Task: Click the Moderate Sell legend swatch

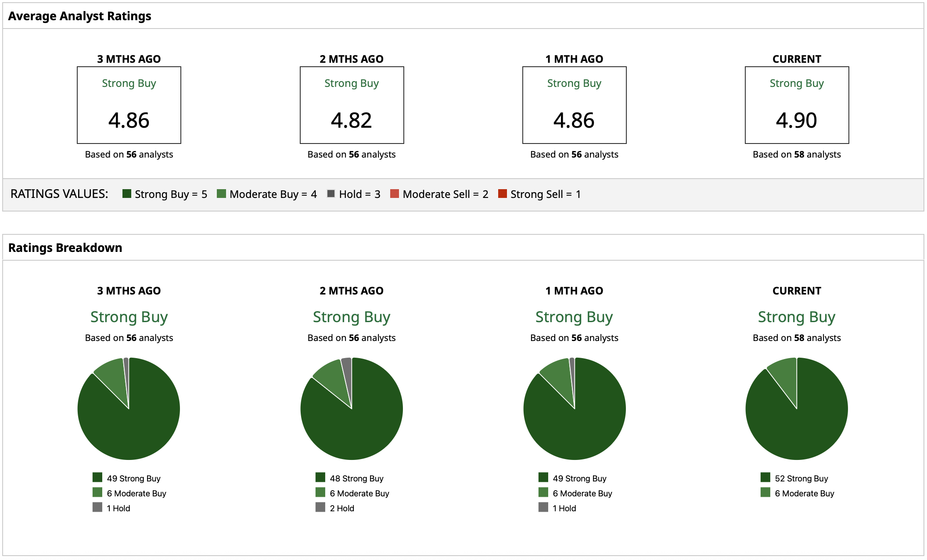Action: (x=395, y=194)
